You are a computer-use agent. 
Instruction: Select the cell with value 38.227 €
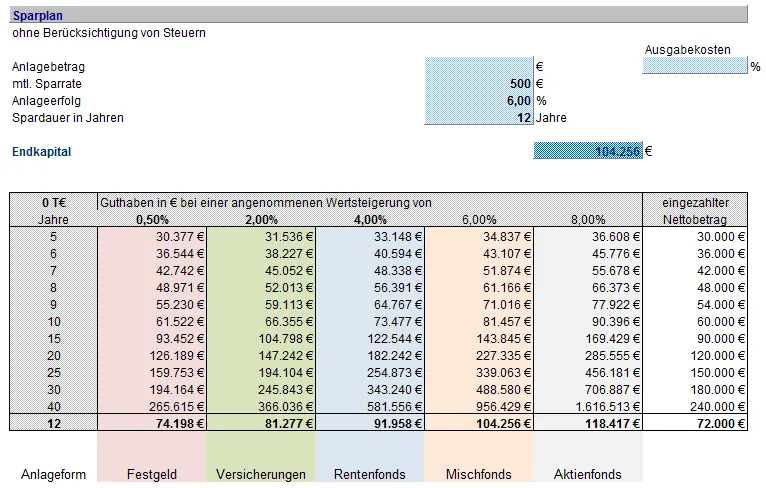[x=261, y=254]
